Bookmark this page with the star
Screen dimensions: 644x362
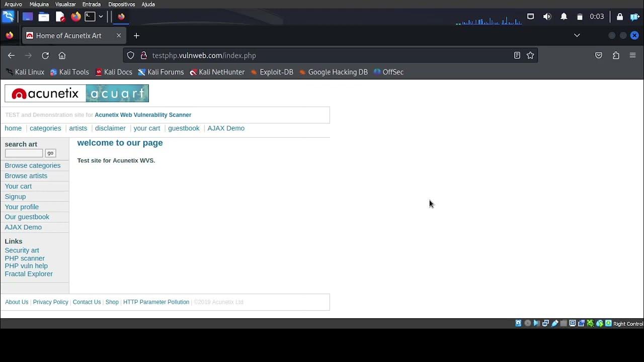point(530,55)
